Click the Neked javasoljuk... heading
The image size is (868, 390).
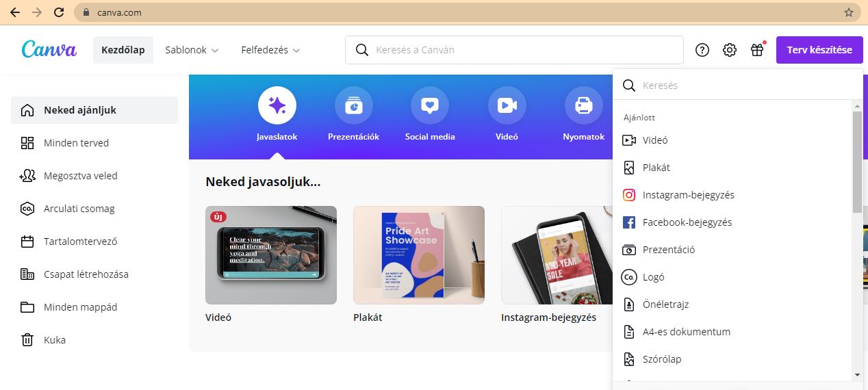pos(263,182)
